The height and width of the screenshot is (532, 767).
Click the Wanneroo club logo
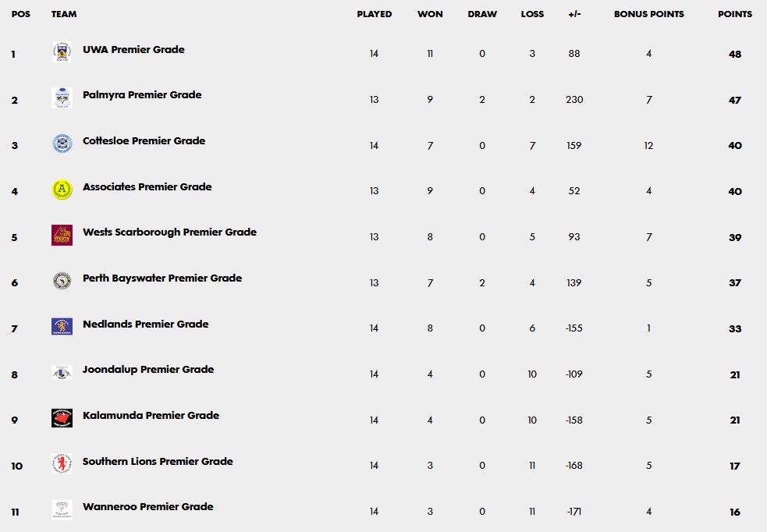62,509
